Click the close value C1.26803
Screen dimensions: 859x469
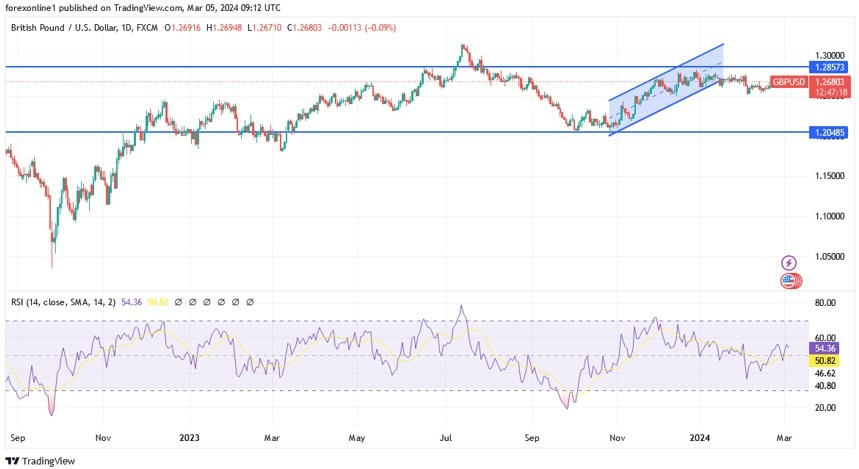click(305, 27)
